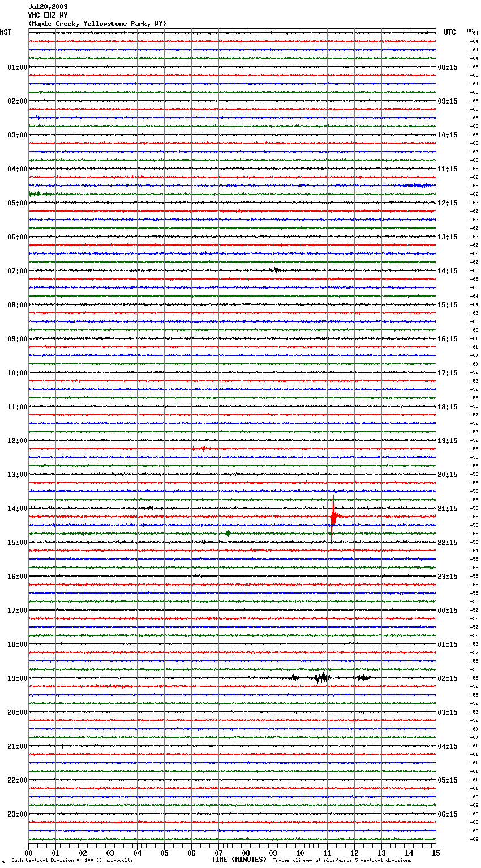Screen dimensions: 481x868
Task: Click the MST time zone header
Action: [x=6, y=32]
